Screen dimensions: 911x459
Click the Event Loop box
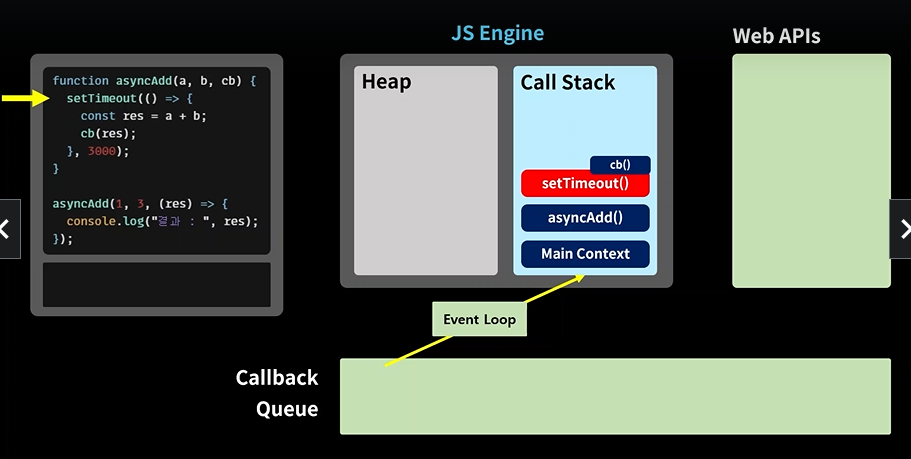click(x=479, y=319)
